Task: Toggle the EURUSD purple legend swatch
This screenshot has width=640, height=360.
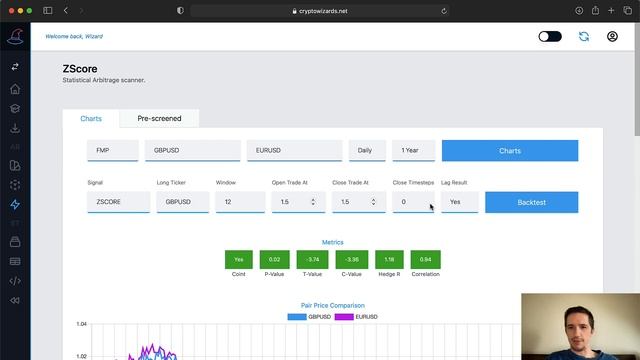Action: [344, 317]
